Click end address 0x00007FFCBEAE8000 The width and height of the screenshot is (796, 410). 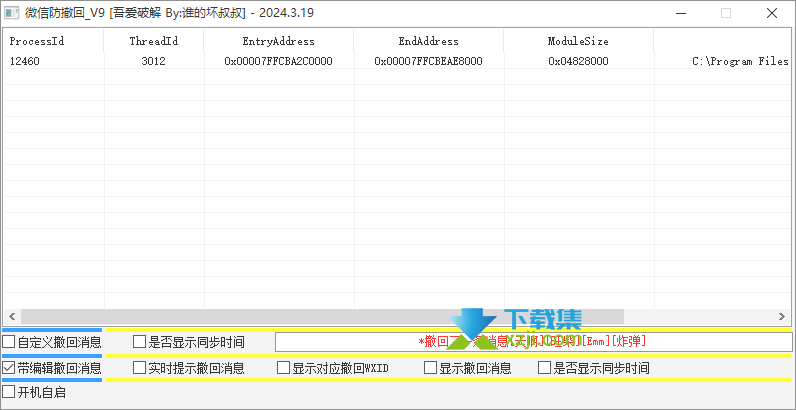click(428, 61)
